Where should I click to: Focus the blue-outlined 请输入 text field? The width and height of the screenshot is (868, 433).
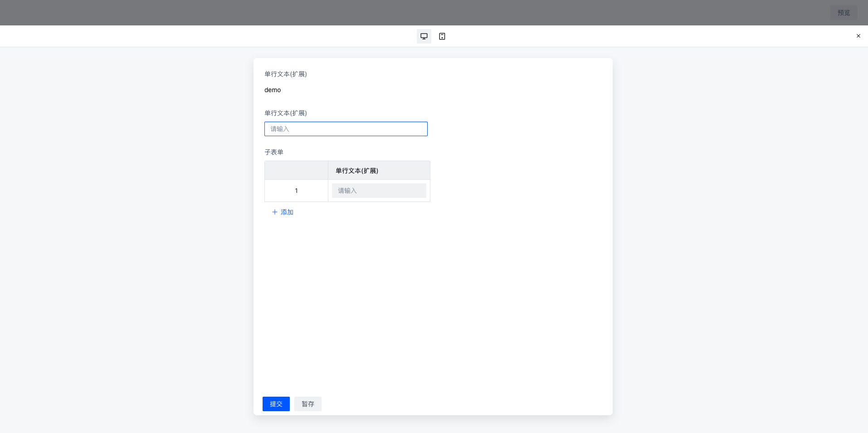[x=346, y=129]
